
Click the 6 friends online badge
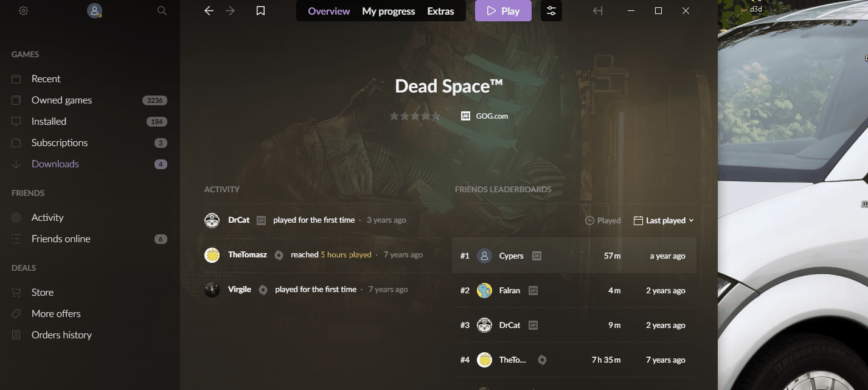(161, 239)
